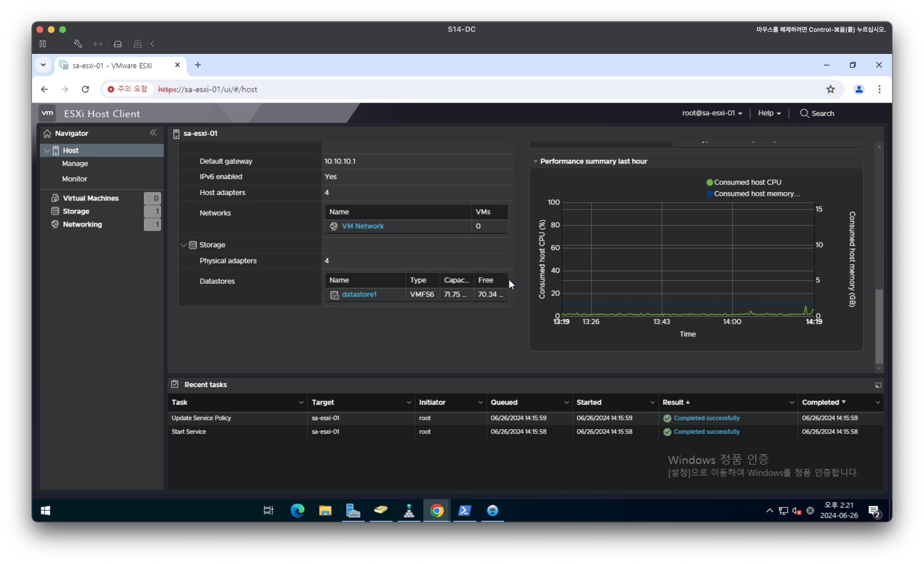Collapse the Storage section expander
Image resolution: width=924 pixels, height=564 pixels.
pyautogui.click(x=184, y=245)
